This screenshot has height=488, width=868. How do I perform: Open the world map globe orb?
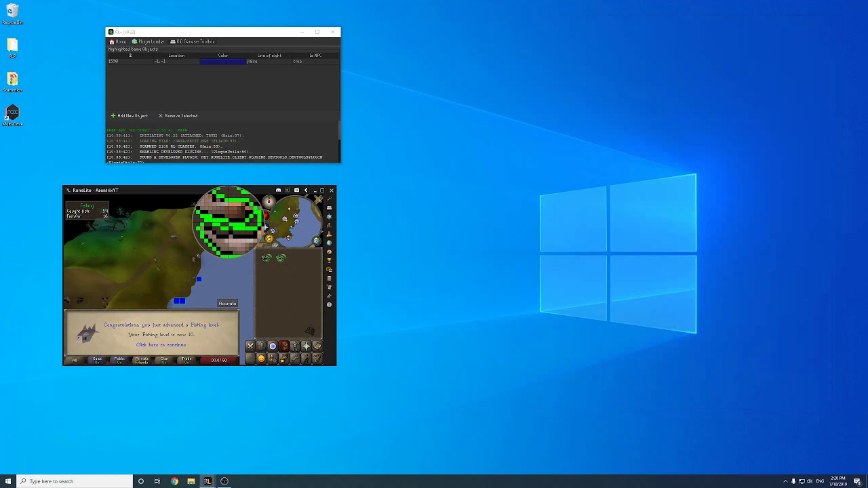(x=317, y=241)
